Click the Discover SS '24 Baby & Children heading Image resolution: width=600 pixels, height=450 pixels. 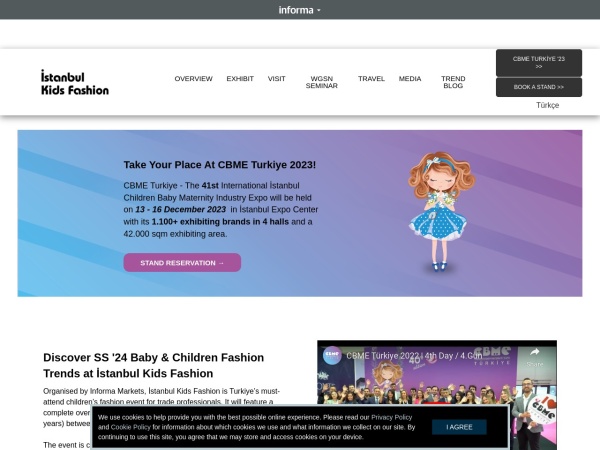point(154,365)
